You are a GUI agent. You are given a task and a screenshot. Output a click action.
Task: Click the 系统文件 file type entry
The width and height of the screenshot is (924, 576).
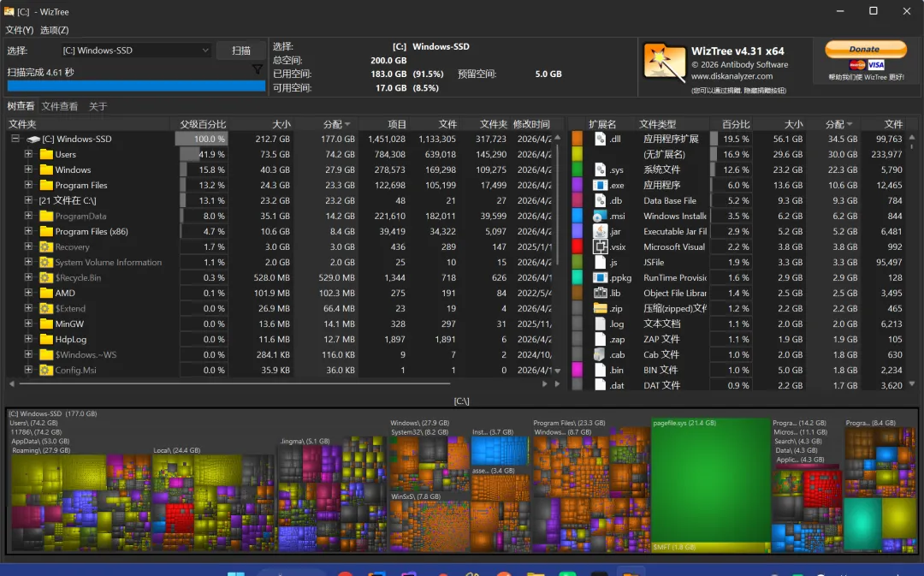[661, 169]
